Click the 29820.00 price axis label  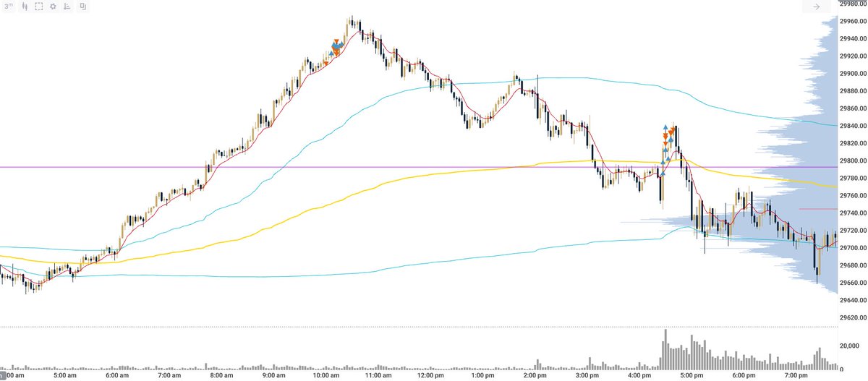852,143
